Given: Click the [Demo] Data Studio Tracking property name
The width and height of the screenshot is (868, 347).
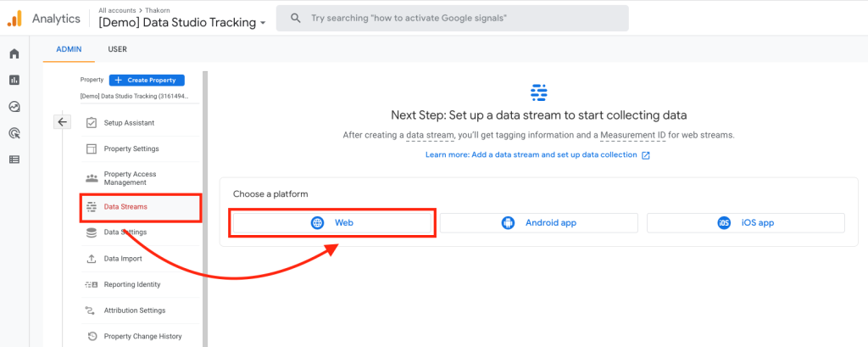Looking at the screenshot, I should pos(177,23).
